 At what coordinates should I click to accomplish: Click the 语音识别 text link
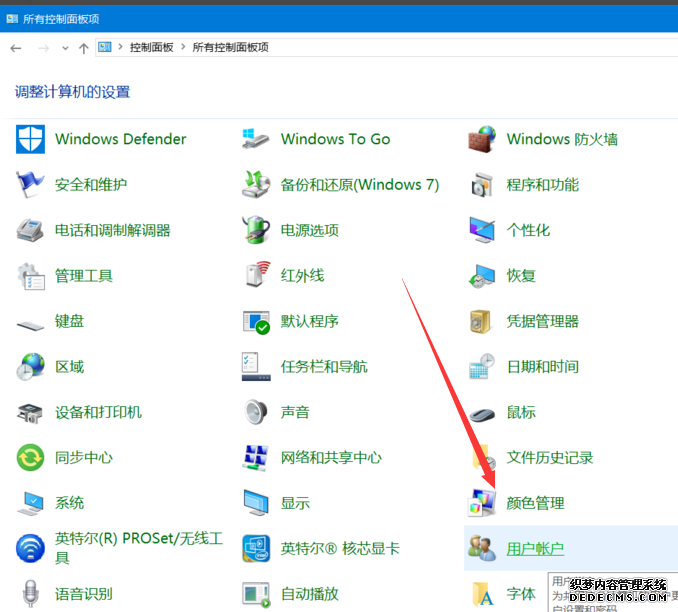coord(84,594)
